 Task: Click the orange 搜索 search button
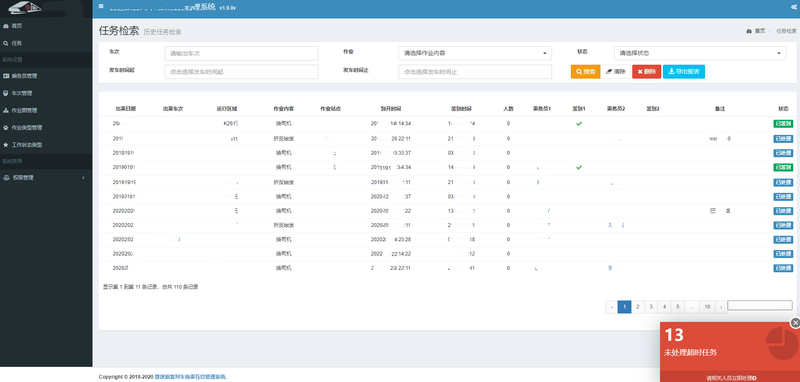tap(585, 72)
